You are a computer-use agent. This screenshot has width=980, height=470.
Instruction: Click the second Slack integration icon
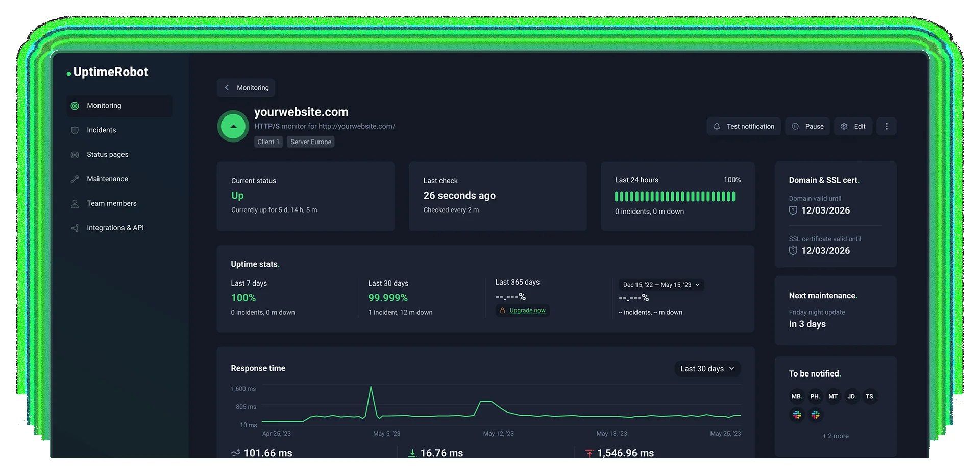point(815,415)
